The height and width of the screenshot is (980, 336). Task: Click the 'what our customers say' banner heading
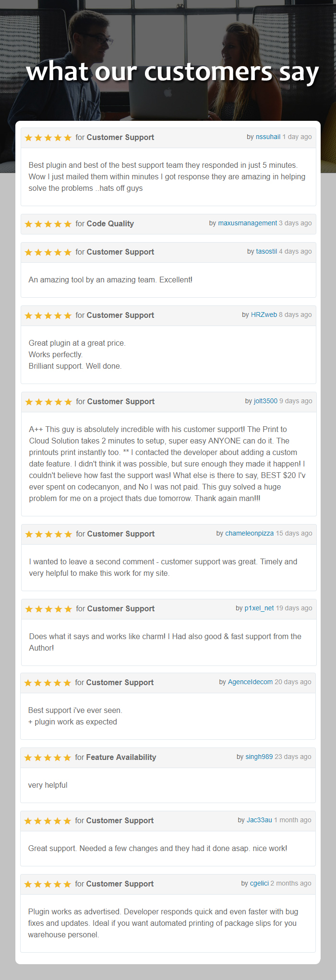(173, 72)
